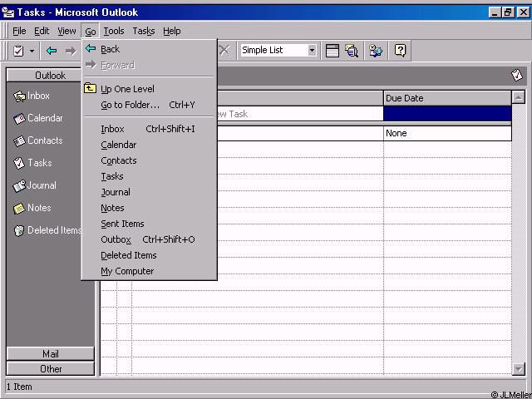Open the Tools menu
The image size is (532, 399).
114,31
